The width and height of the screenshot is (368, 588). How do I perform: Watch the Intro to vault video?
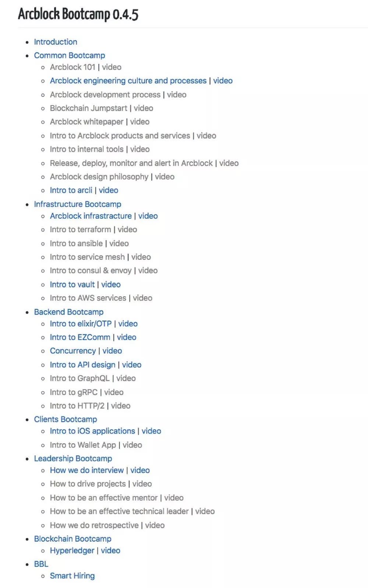coord(111,284)
